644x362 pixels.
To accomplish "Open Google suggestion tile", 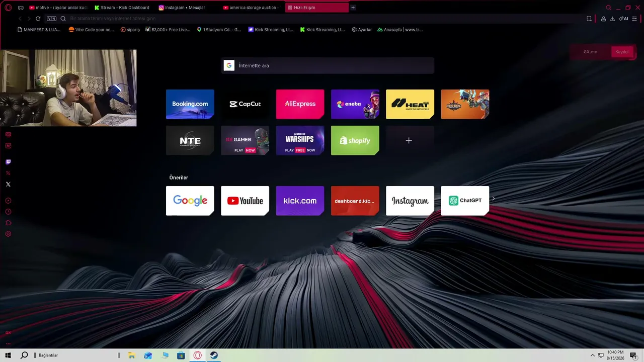I will tap(190, 201).
